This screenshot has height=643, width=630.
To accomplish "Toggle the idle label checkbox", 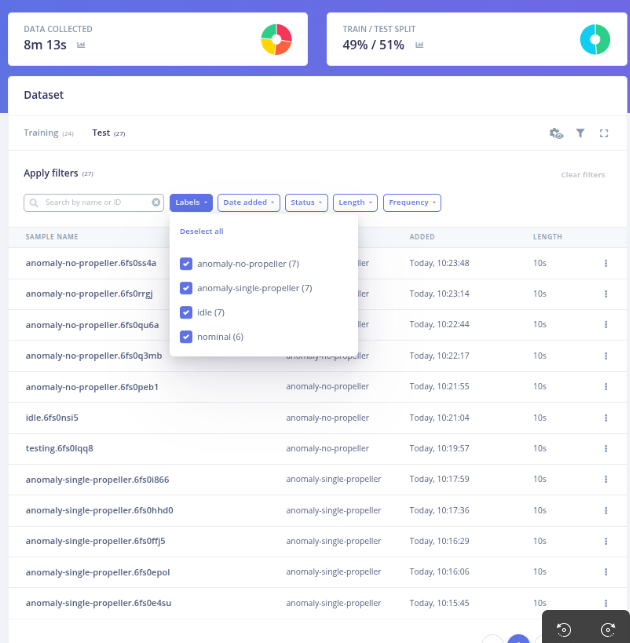I will (186, 312).
